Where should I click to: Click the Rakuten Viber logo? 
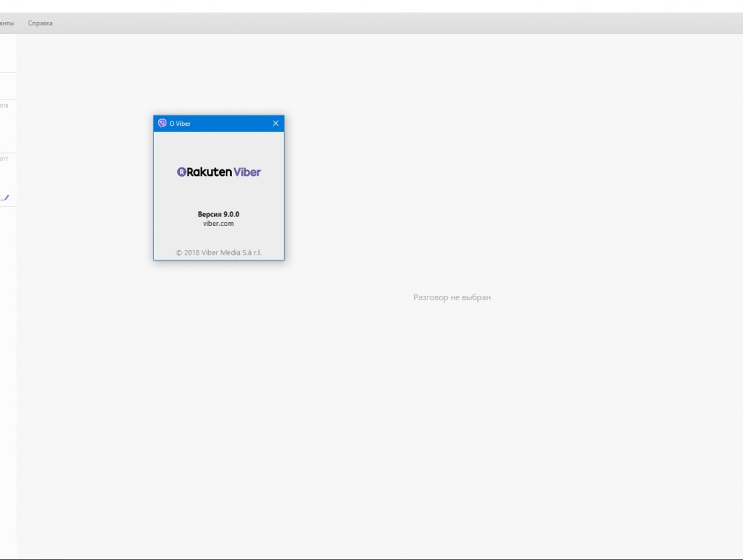pos(219,171)
